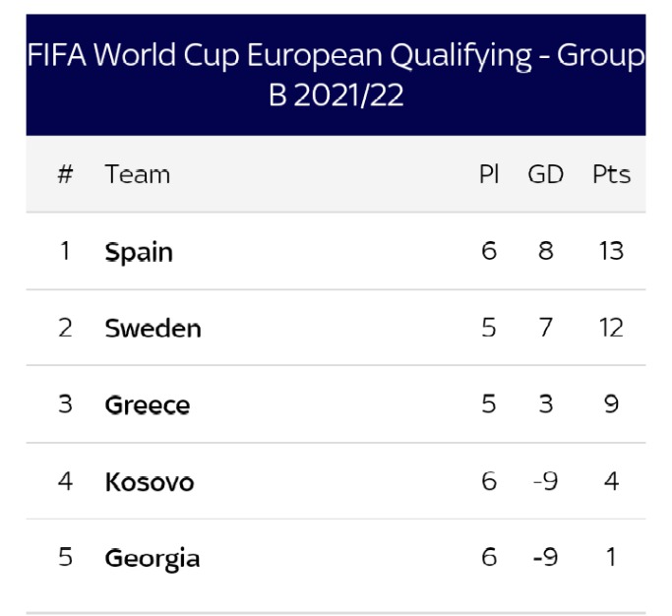
Task: Click the Pts column header
Action: click(x=612, y=174)
